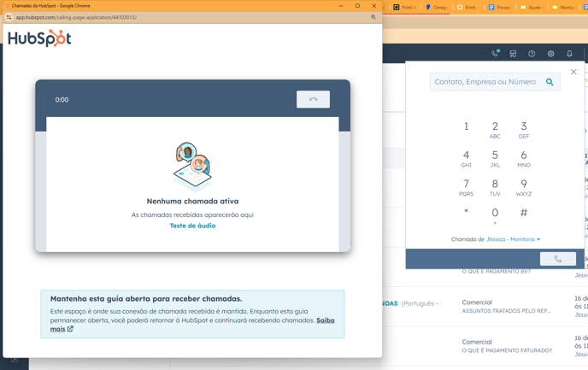Switch to the Ajuste browser tab

point(531,7)
